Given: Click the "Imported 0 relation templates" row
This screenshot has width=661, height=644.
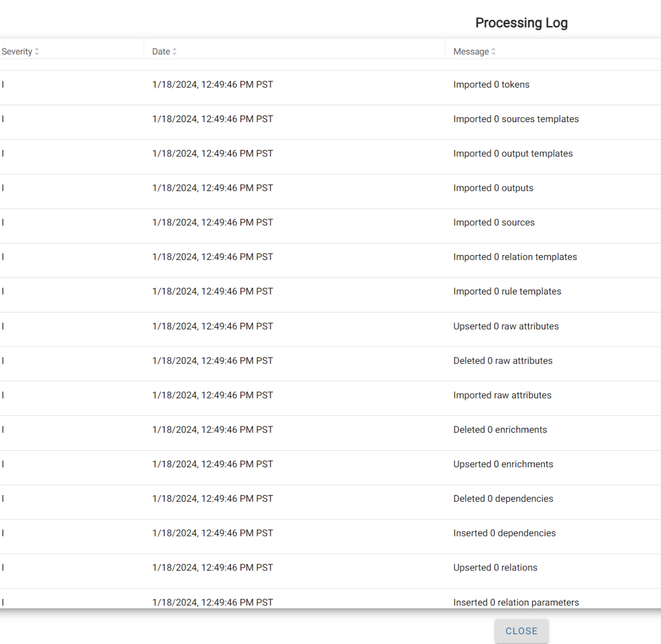Looking at the screenshot, I should 515,257.
